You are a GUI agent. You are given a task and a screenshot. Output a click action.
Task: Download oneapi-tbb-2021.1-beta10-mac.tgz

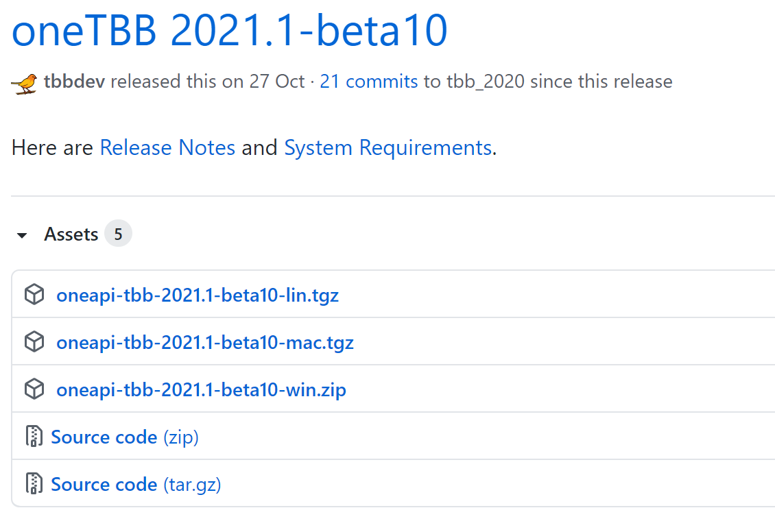[204, 341]
